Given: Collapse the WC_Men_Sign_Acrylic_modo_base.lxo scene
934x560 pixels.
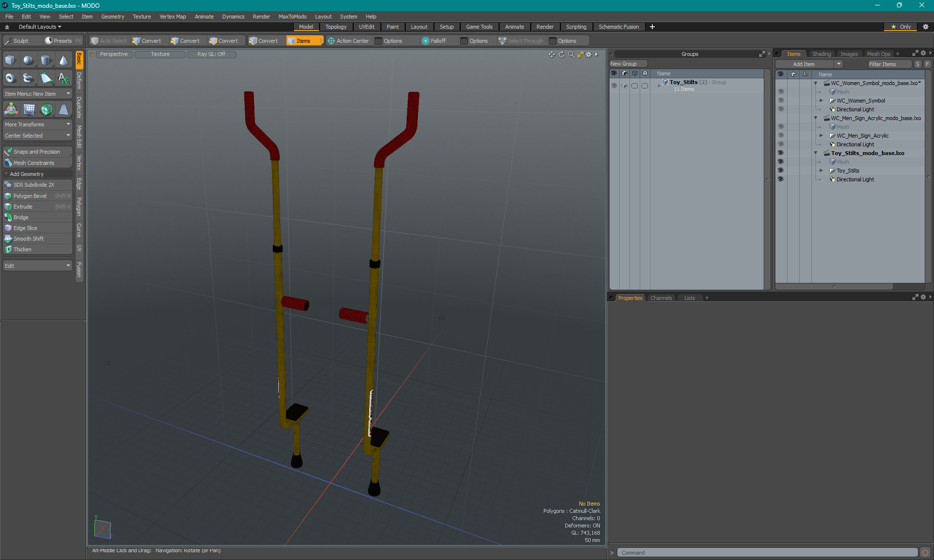Looking at the screenshot, I should point(816,118).
